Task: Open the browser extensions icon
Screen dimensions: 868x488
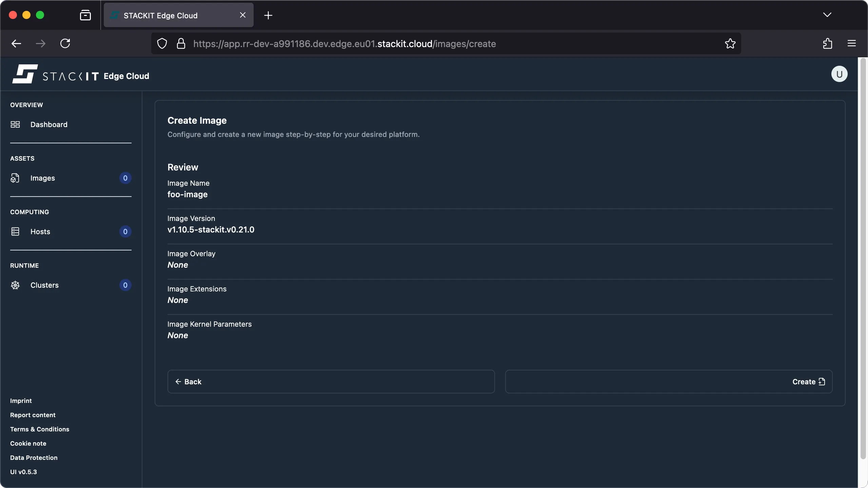Action: coord(827,43)
